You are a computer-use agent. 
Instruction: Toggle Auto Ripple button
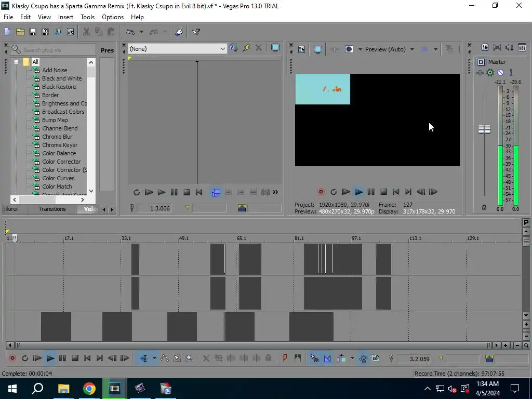coord(341,358)
